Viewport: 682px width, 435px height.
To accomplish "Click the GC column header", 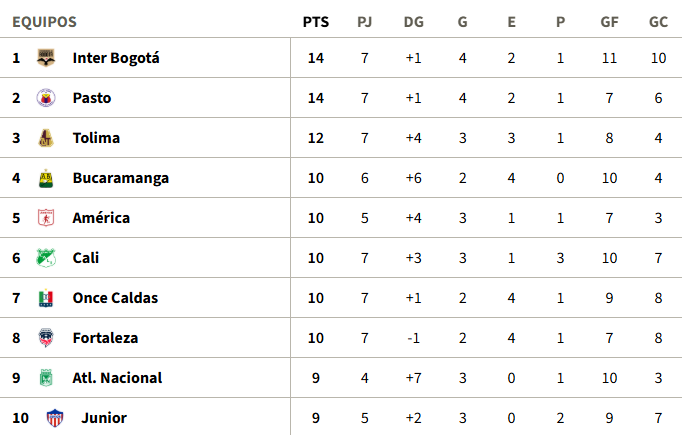I will pos(658,22).
